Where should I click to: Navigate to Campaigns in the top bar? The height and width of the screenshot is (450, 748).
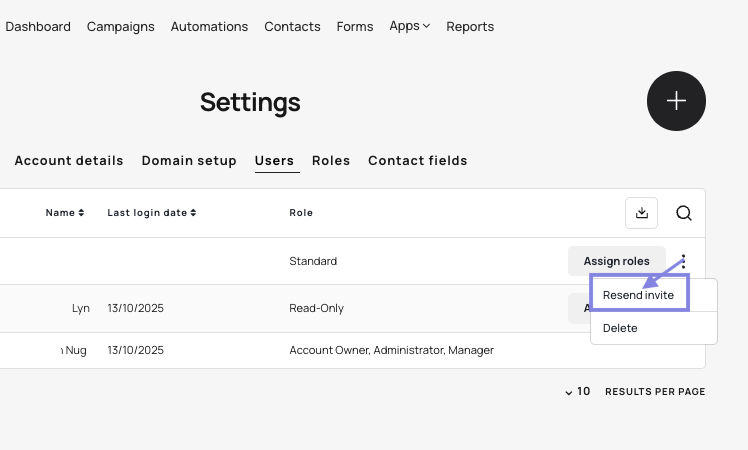pyautogui.click(x=121, y=27)
